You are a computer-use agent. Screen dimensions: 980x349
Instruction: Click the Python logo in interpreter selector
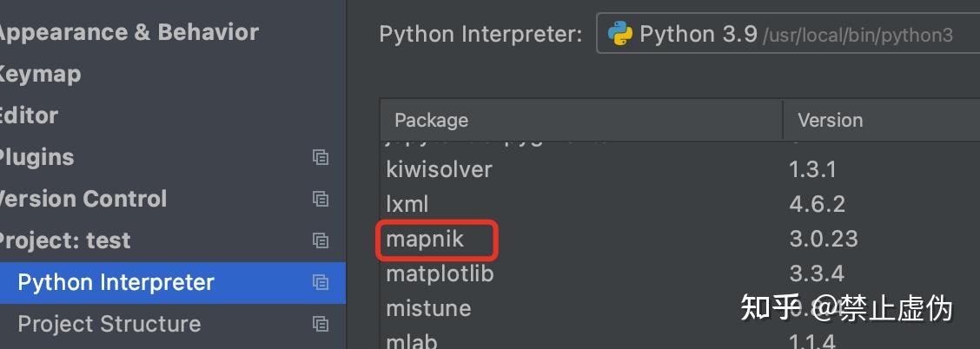point(619,35)
